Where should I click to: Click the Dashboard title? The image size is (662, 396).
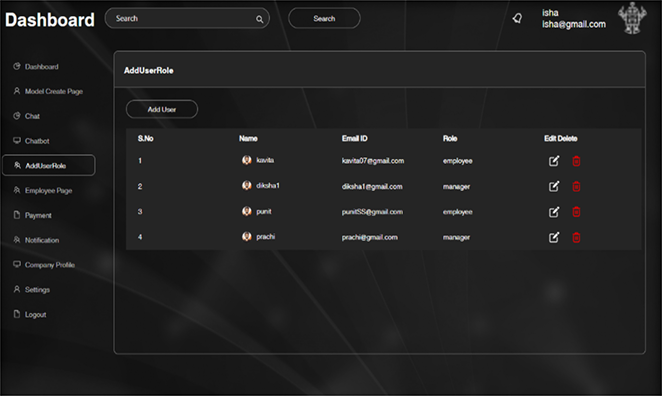pos(50,20)
